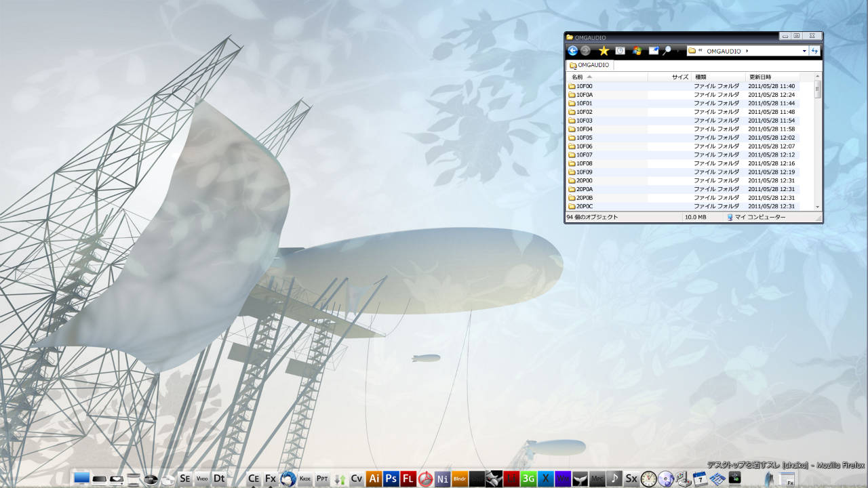
Task: Open the Flash FL dock icon
Action: [408, 479]
